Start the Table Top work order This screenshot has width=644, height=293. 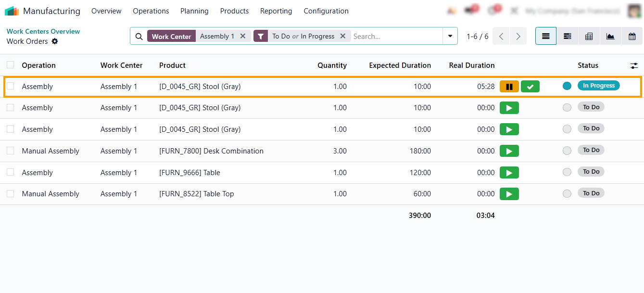[x=509, y=194]
